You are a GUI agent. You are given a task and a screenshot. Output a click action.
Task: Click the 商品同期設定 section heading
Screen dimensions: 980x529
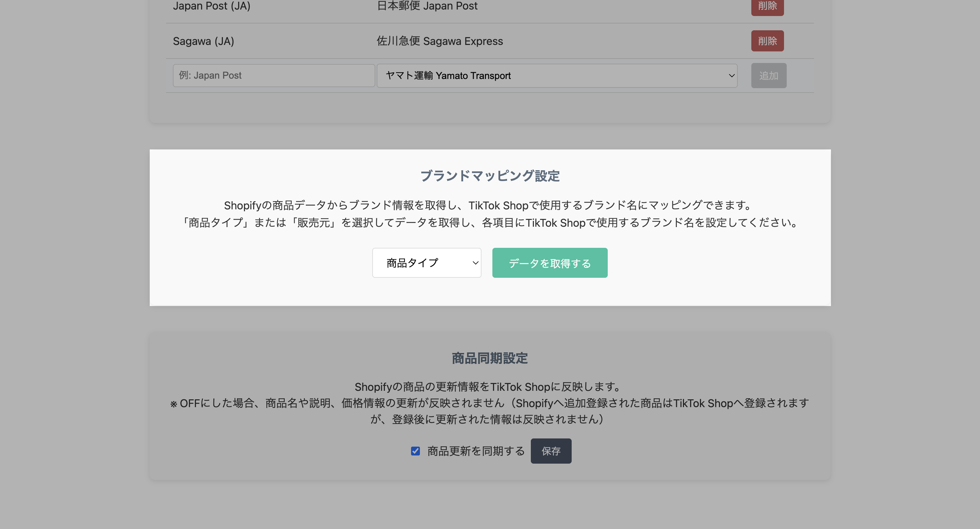pos(490,358)
